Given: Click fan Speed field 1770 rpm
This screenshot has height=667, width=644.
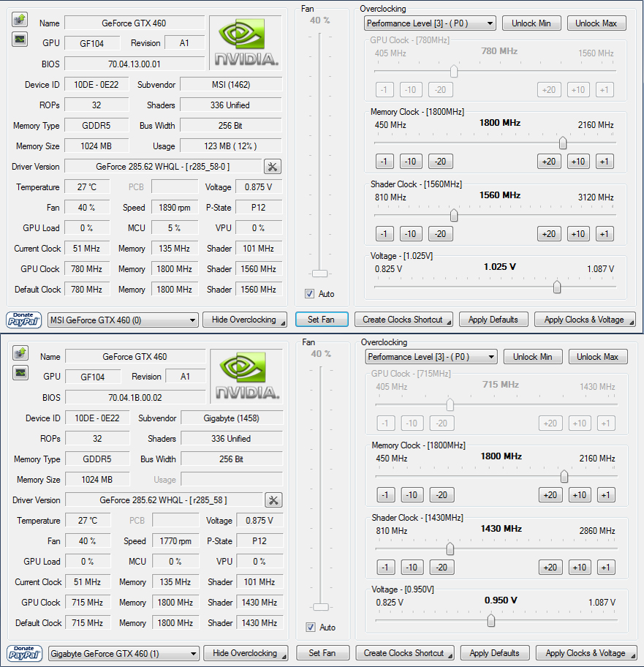Looking at the screenshot, I should click(175, 541).
